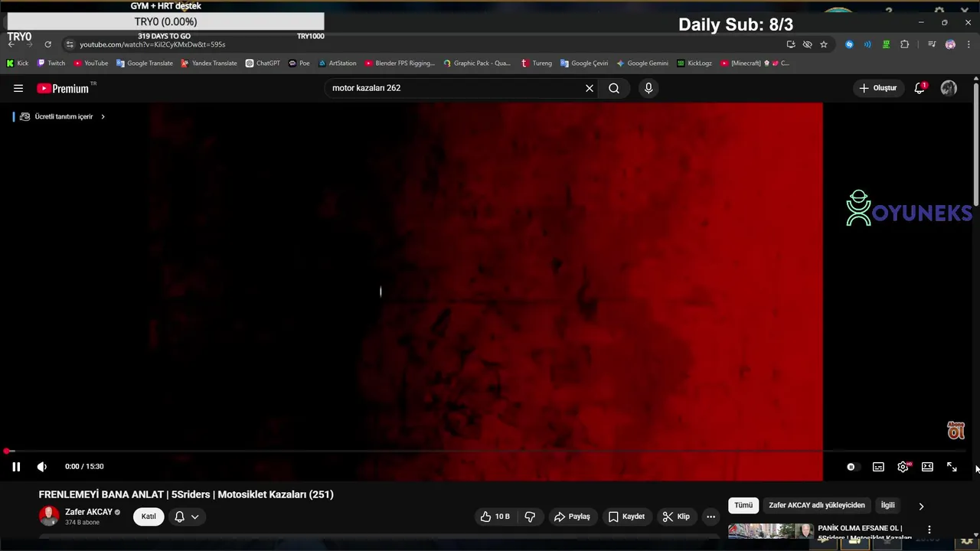Open the KickLogz bookmark

[x=694, y=64]
